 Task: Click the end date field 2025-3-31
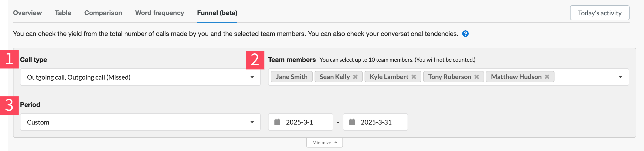(x=375, y=122)
